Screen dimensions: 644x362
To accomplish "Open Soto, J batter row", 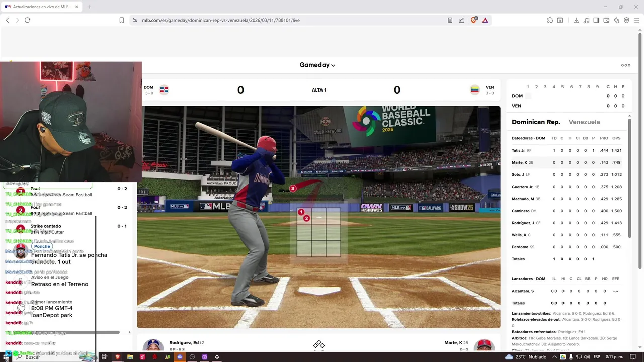I will pos(567,174).
